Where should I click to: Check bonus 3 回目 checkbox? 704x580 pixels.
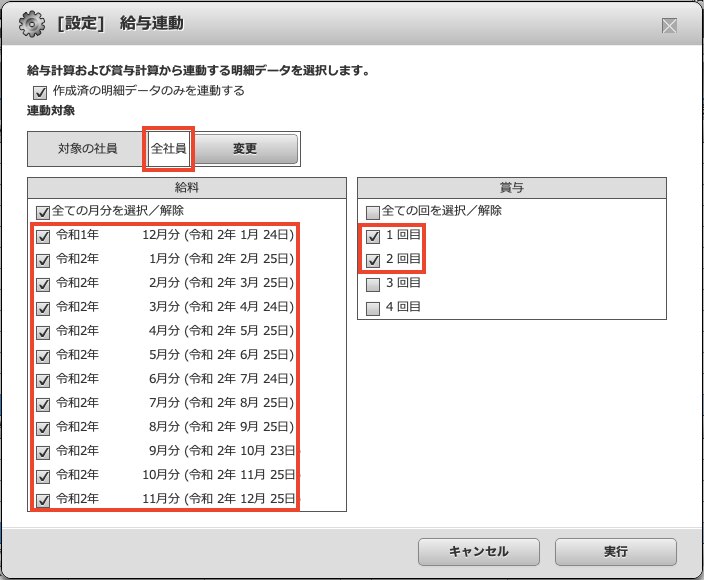(x=373, y=284)
